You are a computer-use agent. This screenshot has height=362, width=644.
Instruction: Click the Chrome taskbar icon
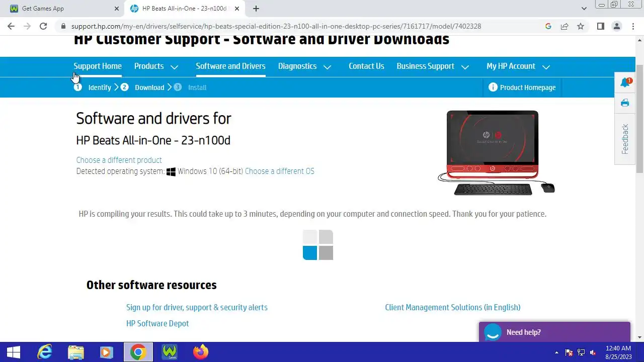click(x=138, y=352)
